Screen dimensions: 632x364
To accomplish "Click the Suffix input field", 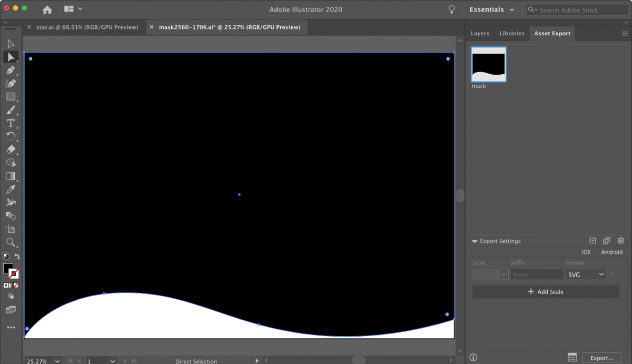I will coord(537,274).
